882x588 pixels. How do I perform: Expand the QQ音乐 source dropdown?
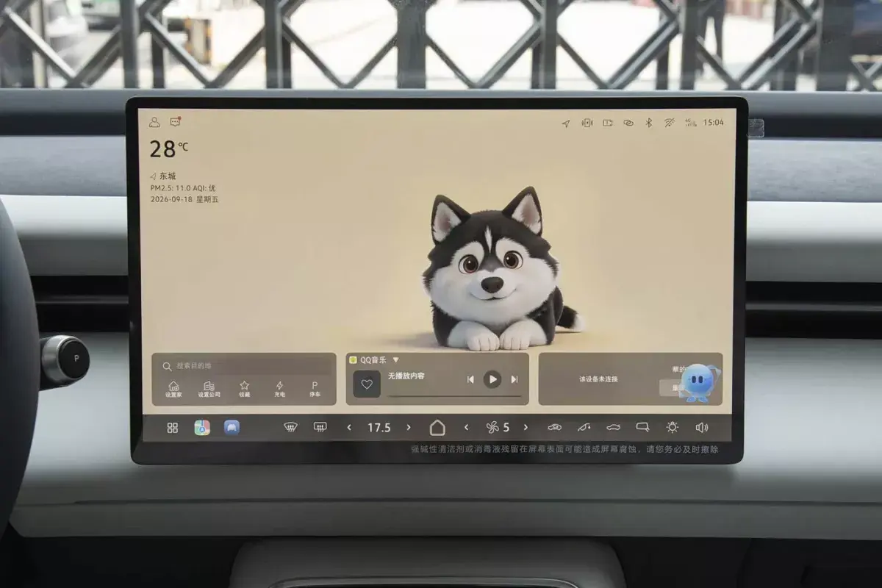click(x=395, y=360)
